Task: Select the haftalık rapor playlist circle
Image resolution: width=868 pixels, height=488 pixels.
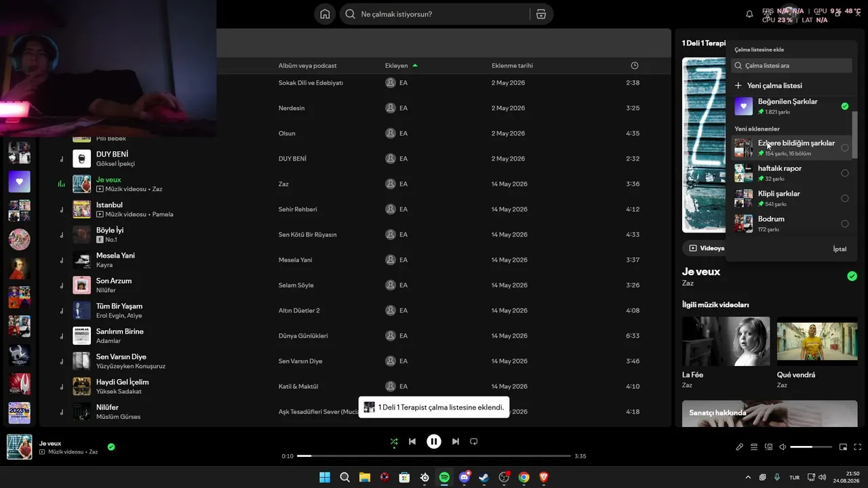Action: click(845, 173)
